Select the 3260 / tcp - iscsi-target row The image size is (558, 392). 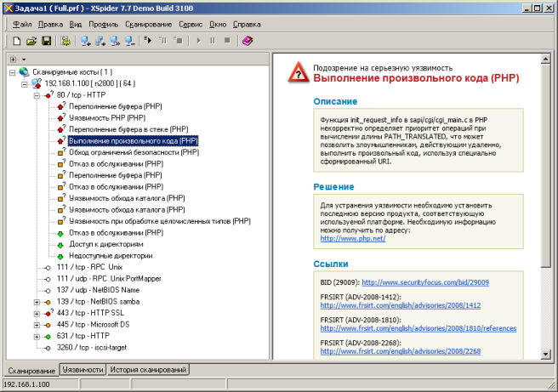click(x=92, y=348)
